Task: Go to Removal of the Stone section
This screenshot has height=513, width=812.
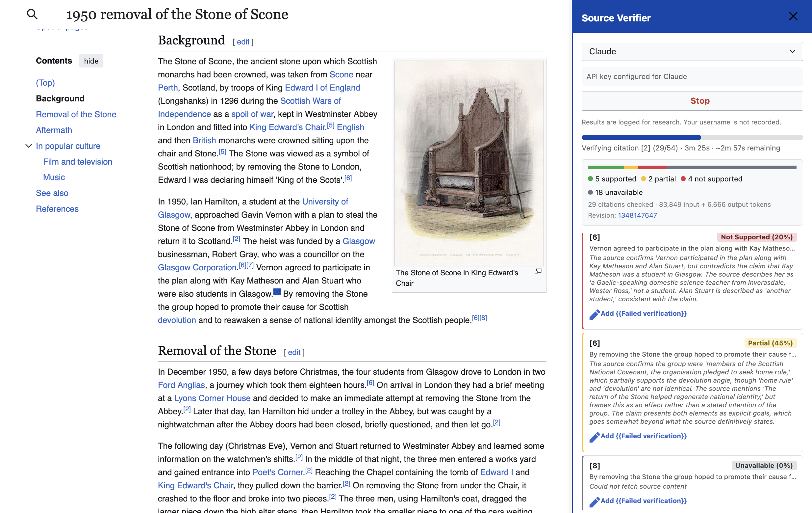Action: [x=76, y=114]
